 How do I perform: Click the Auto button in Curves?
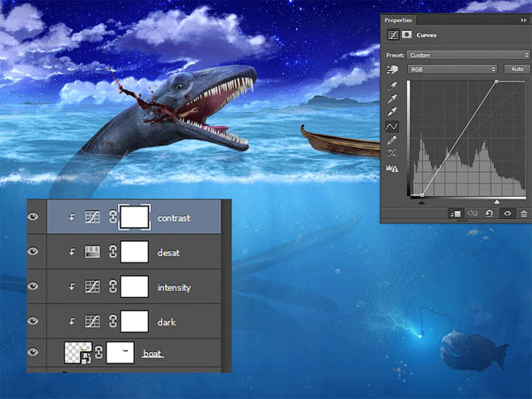pyautogui.click(x=517, y=69)
